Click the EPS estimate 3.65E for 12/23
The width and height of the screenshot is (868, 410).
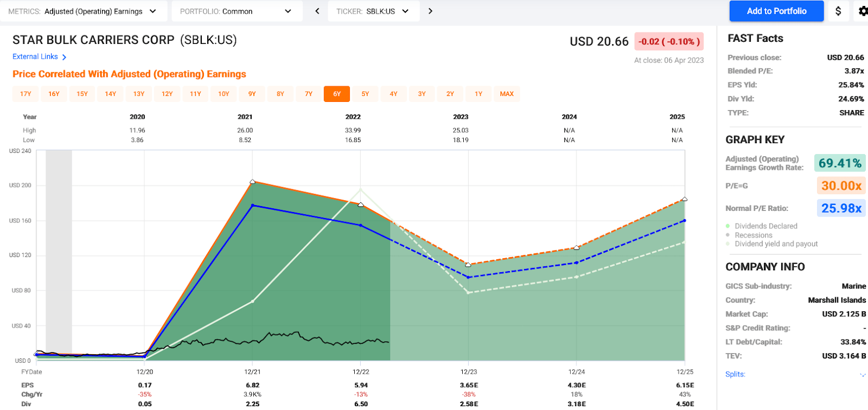click(x=469, y=385)
